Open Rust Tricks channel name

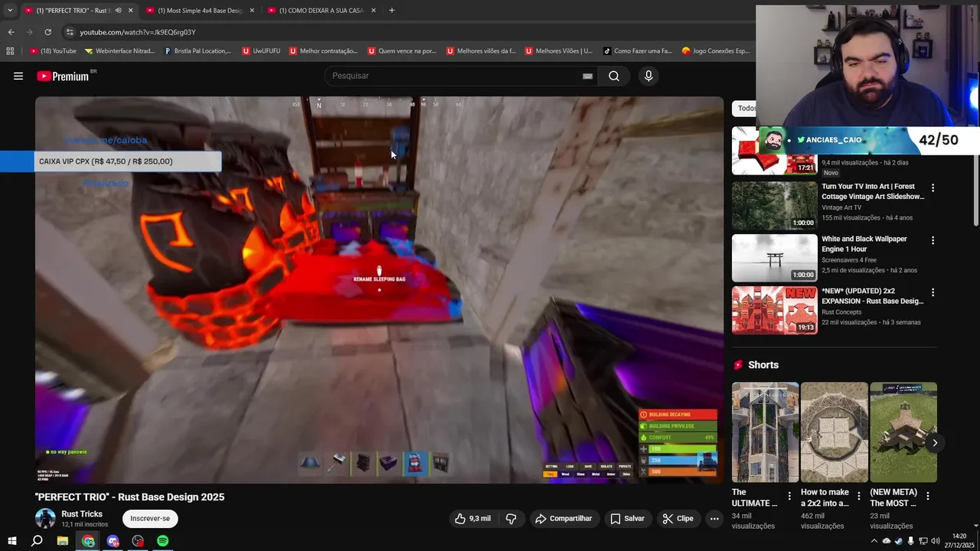tap(82, 514)
